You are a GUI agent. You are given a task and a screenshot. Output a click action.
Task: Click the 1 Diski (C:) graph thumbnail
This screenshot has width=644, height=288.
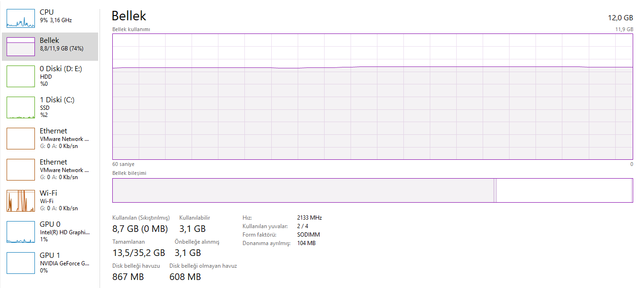point(21,107)
